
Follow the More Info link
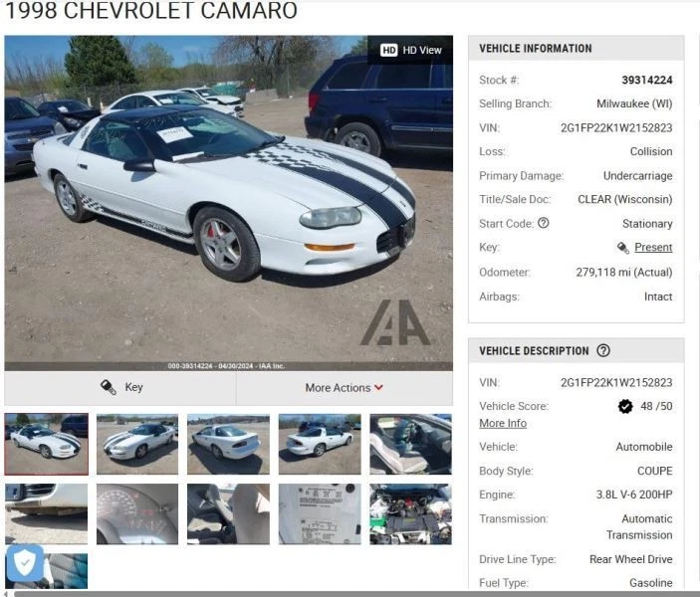(x=503, y=423)
